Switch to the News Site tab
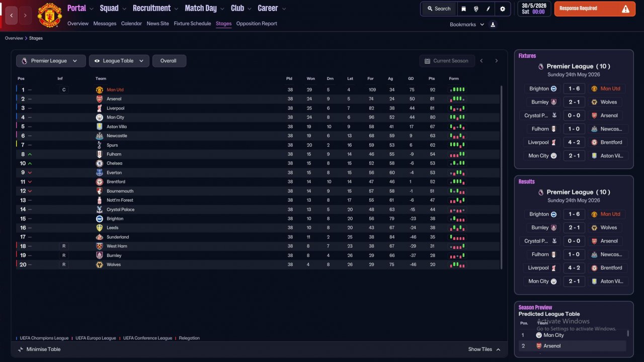644x362 pixels. [x=158, y=24]
